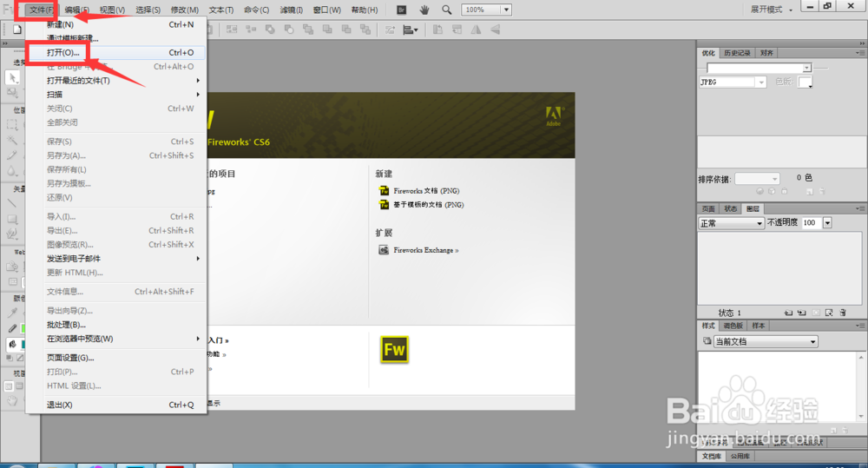Image resolution: width=868 pixels, height=468 pixels.
Task: Open the 当前文档 styles dropdown
Action: (765, 341)
